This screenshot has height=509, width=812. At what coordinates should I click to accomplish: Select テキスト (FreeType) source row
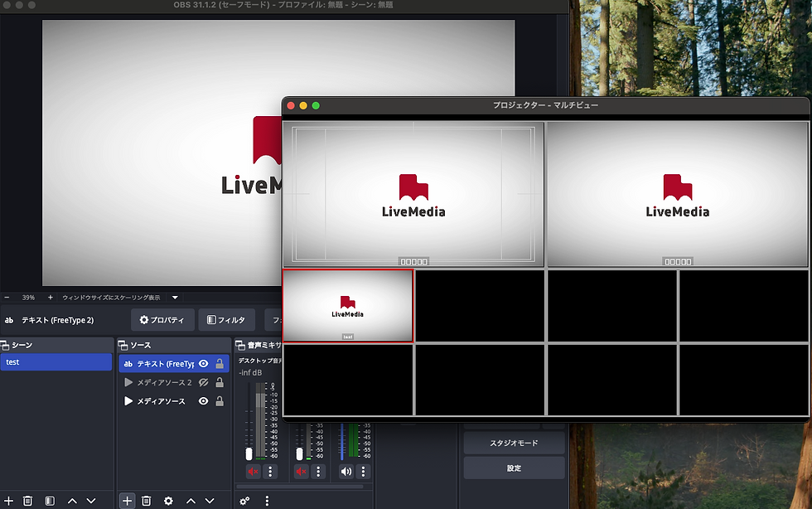point(174,364)
